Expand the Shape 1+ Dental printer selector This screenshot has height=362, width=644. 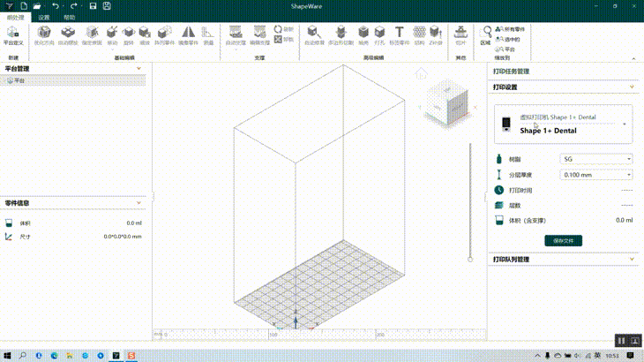pyautogui.click(x=625, y=124)
